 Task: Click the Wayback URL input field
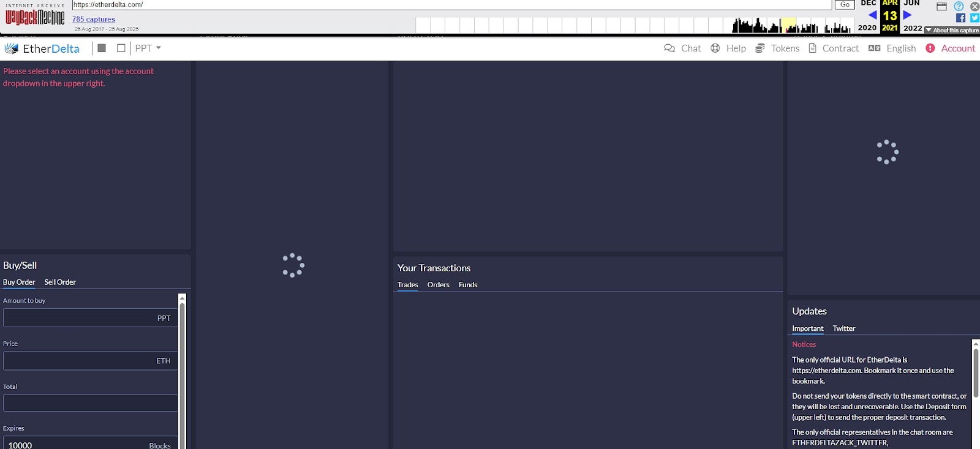pyautogui.click(x=451, y=4)
